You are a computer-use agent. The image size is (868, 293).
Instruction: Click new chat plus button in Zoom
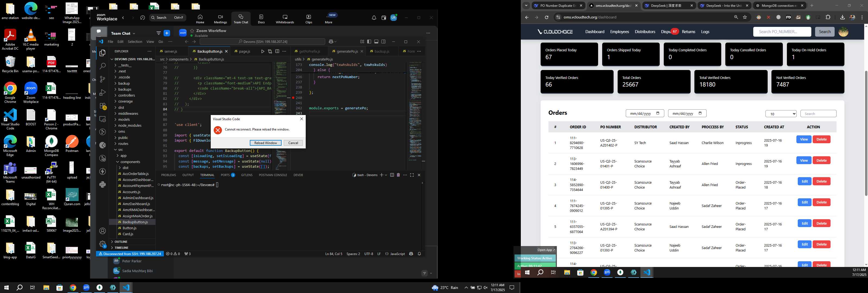167,33
